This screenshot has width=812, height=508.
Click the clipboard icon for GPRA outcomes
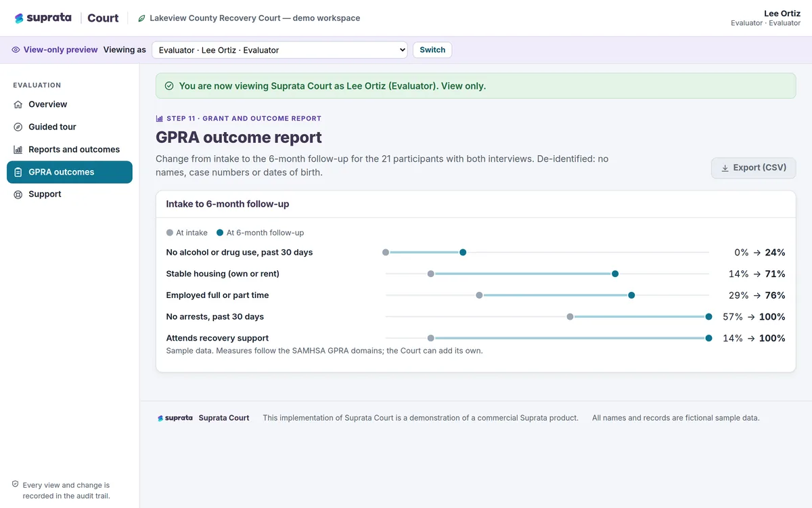18,172
